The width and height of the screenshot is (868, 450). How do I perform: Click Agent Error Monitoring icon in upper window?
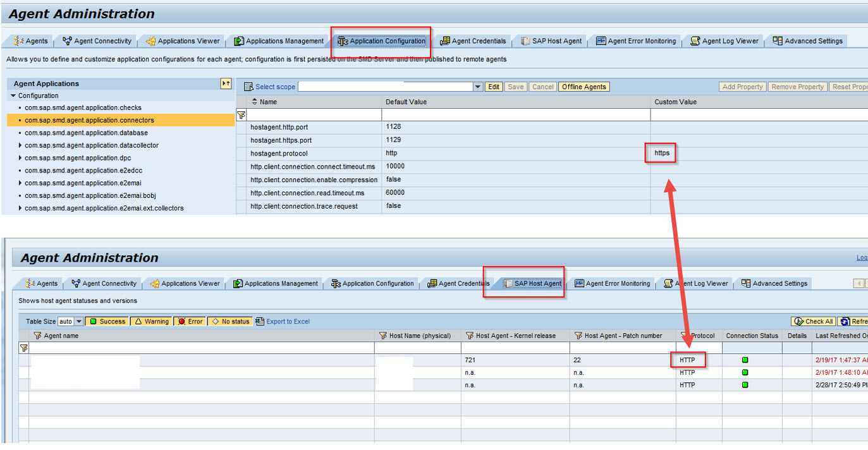pyautogui.click(x=601, y=41)
